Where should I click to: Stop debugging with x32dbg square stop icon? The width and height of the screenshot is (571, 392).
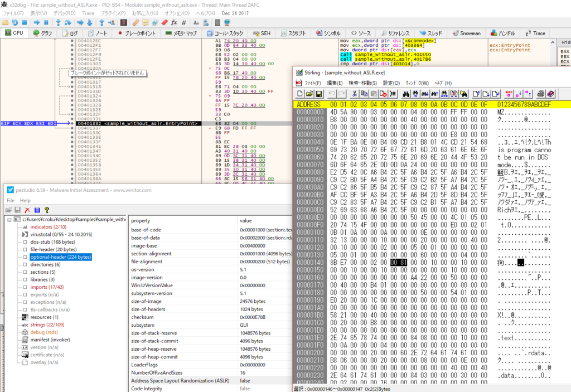(25, 23)
